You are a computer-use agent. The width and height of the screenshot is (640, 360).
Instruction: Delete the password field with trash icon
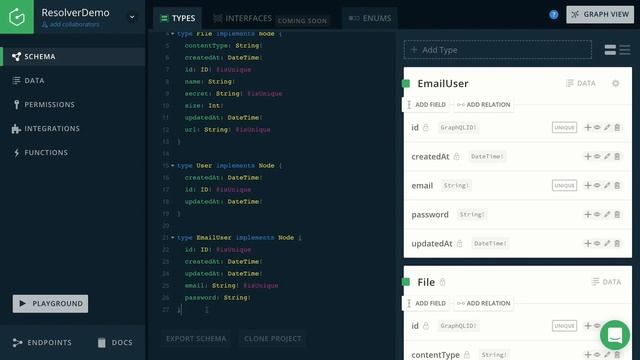click(617, 214)
